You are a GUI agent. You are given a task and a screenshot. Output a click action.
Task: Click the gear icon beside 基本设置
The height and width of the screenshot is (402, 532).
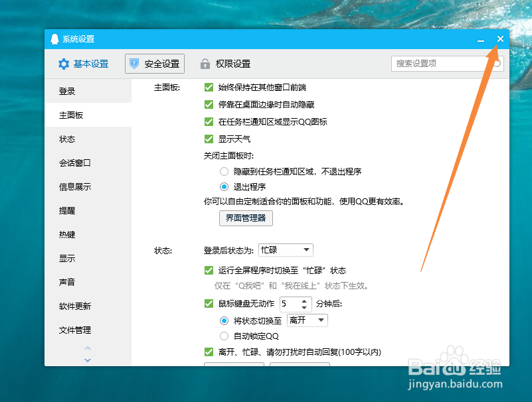(64, 64)
